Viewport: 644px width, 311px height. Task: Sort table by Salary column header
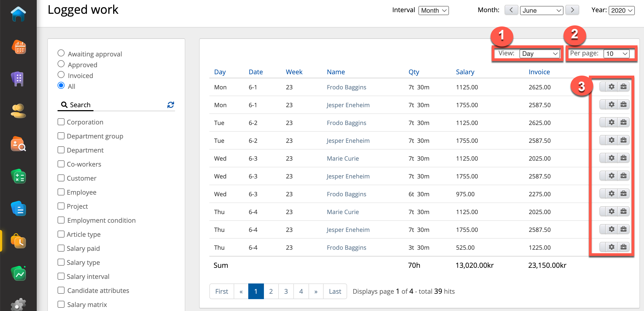tap(465, 72)
